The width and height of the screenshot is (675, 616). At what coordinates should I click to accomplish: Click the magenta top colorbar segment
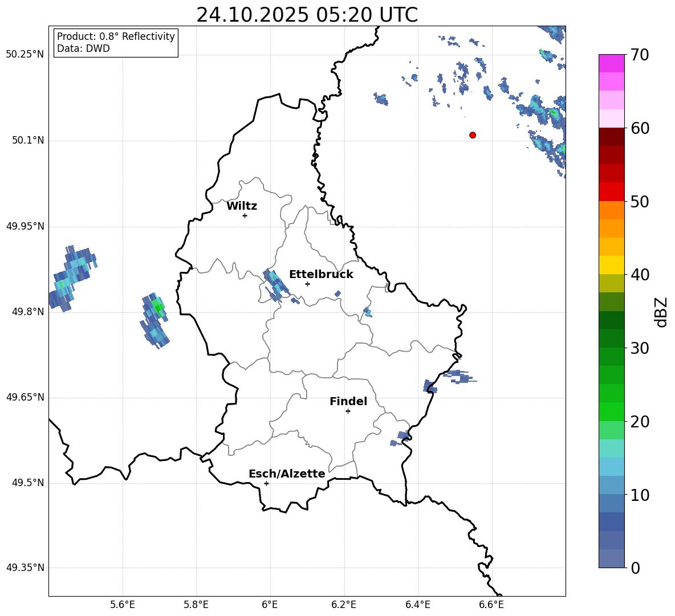click(x=611, y=63)
